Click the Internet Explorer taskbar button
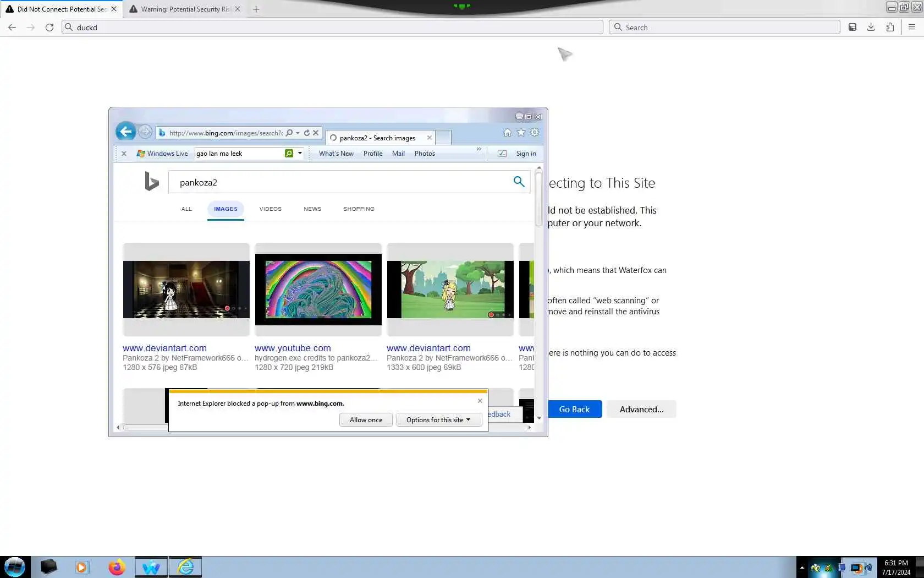The height and width of the screenshot is (578, 924). pyautogui.click(x=185, y=567)
